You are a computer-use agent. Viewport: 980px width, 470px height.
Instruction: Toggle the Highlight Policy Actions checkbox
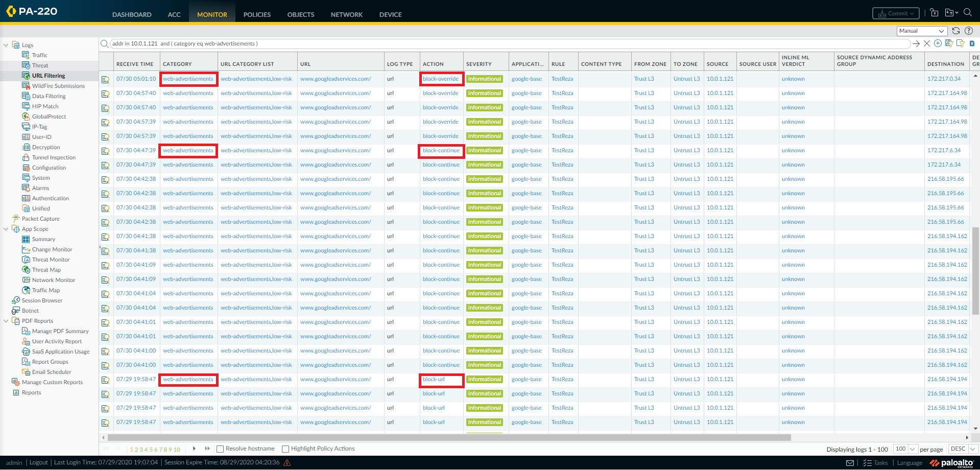pos(285,449)
